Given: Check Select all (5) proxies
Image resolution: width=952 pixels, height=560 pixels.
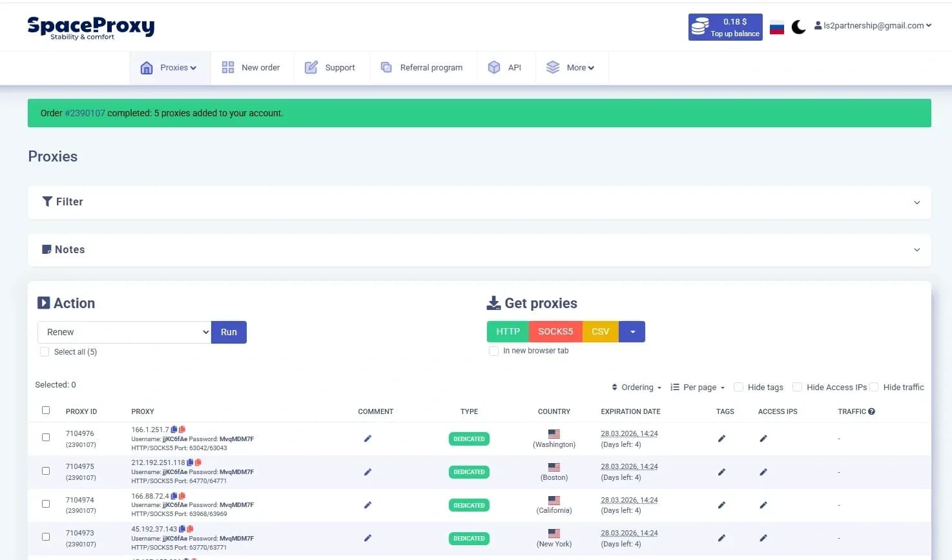Looking at the screenshot, I should [45, 351].
